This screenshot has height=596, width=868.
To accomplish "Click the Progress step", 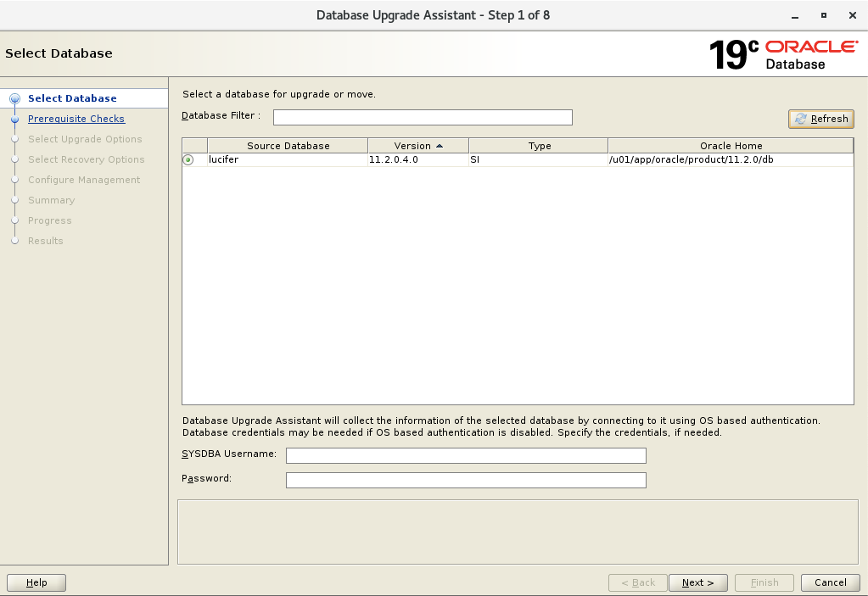I will click(50, 220).
